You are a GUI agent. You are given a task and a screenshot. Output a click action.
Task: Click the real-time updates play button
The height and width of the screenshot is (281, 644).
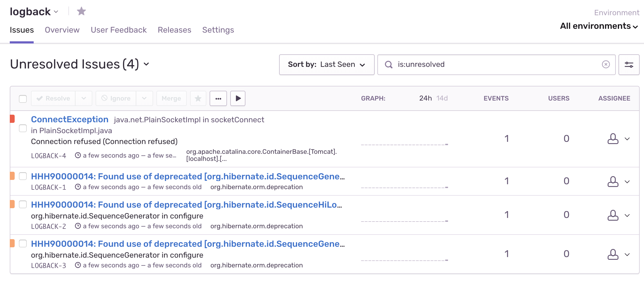pos(238,98)
